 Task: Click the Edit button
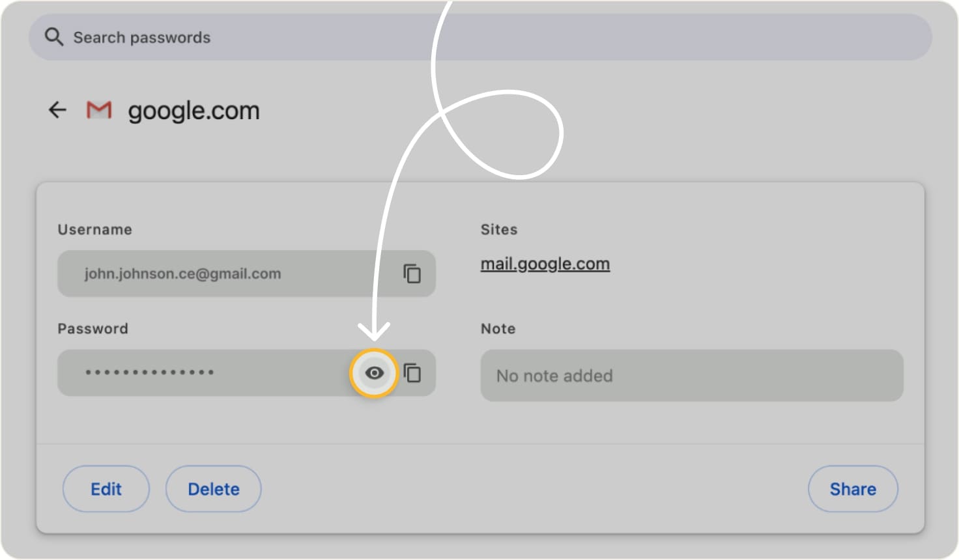[x=106, y=489]
